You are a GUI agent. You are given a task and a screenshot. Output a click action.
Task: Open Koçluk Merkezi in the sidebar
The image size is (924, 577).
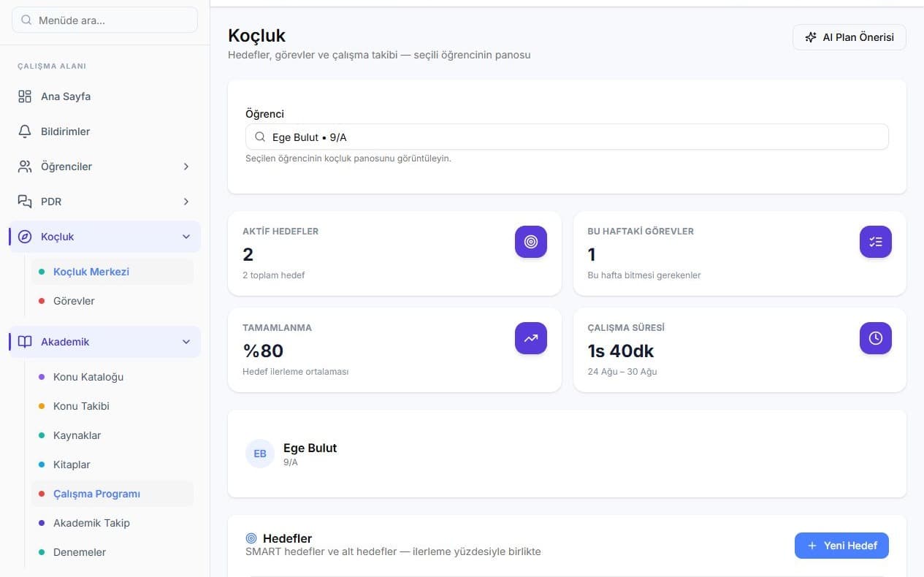pyautogui.click(x=112, y=272)
